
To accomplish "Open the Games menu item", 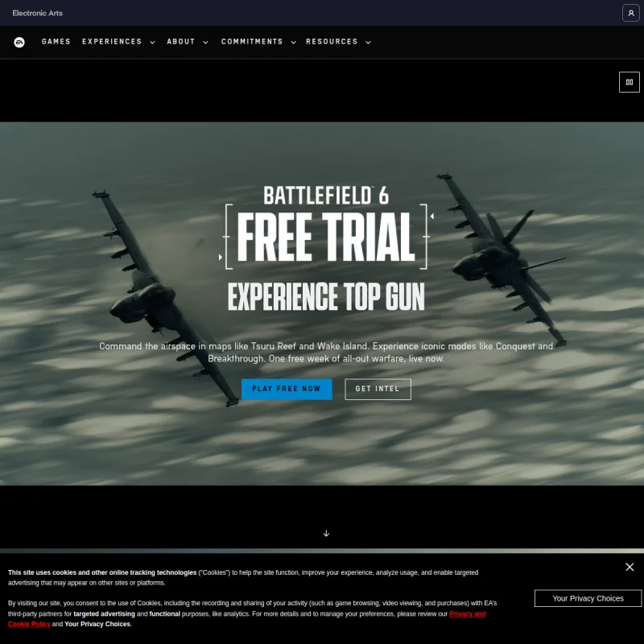I will [x=56, y=42].
